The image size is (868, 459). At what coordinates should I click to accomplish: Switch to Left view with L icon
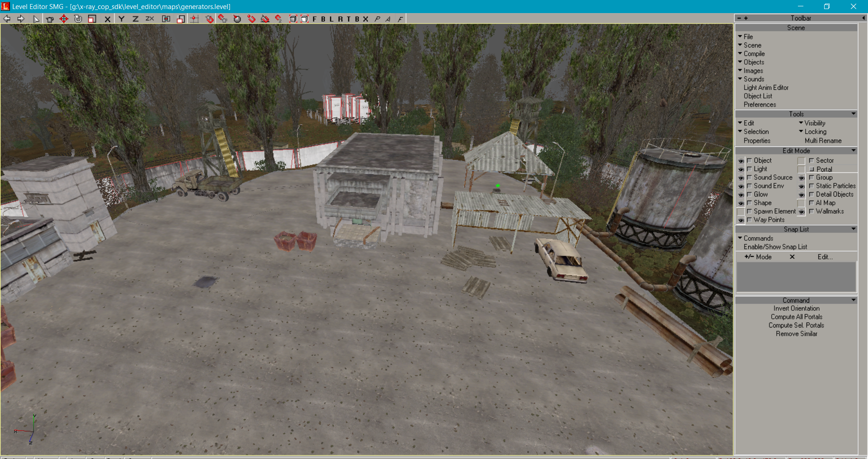click(331, 19)
